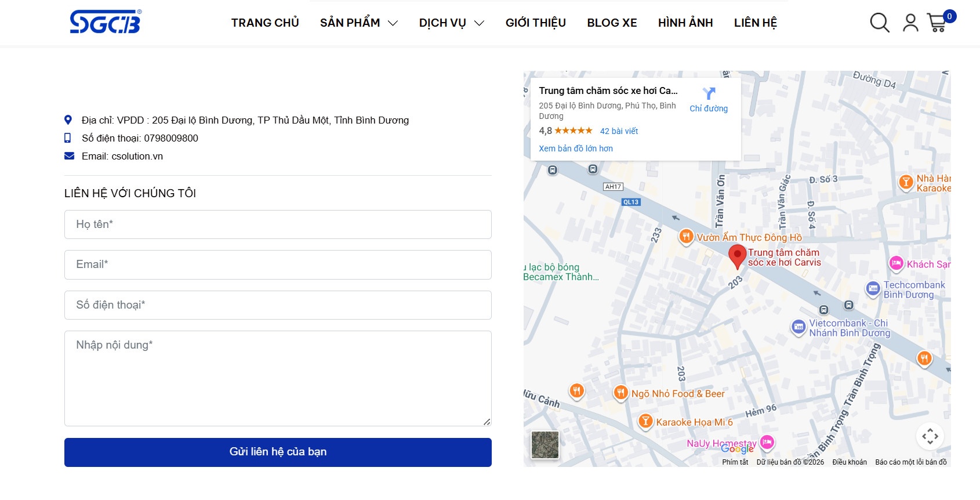This screenshot has height=500, width=980.
Task: Expand the DỊCH VỤ dropdown chevron
Action: pos(479,23)
